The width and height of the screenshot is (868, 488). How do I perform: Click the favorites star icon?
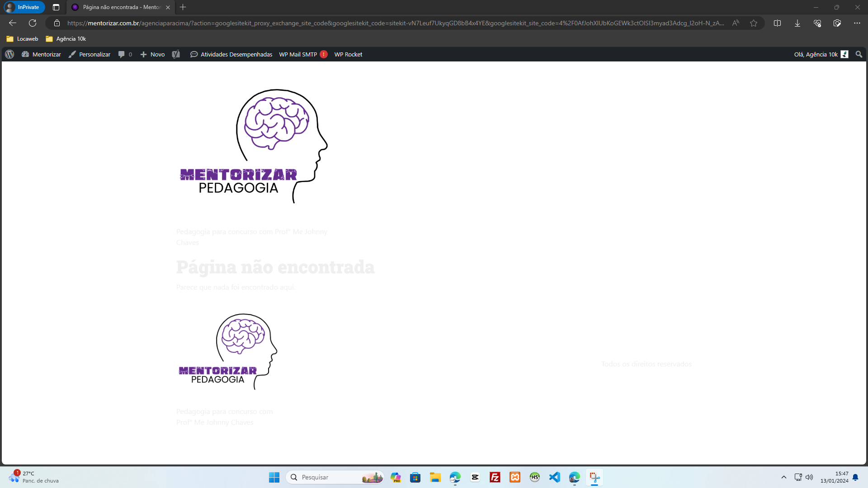(x=754, y=23)
